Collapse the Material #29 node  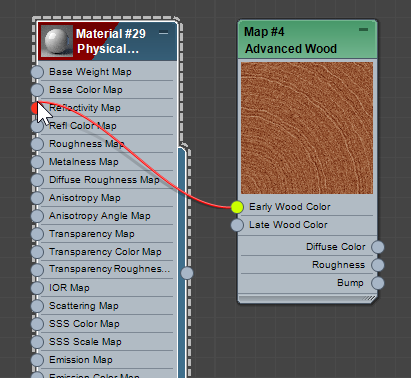pos(163,33)
